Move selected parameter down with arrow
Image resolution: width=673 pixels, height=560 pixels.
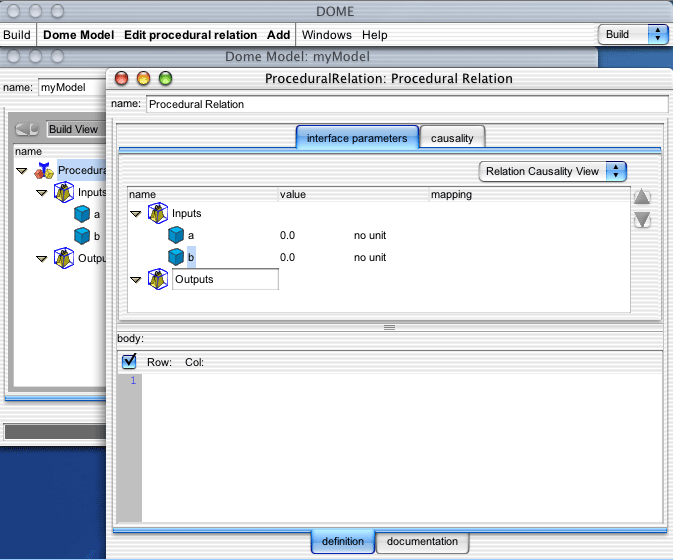[x=642, y=220]
